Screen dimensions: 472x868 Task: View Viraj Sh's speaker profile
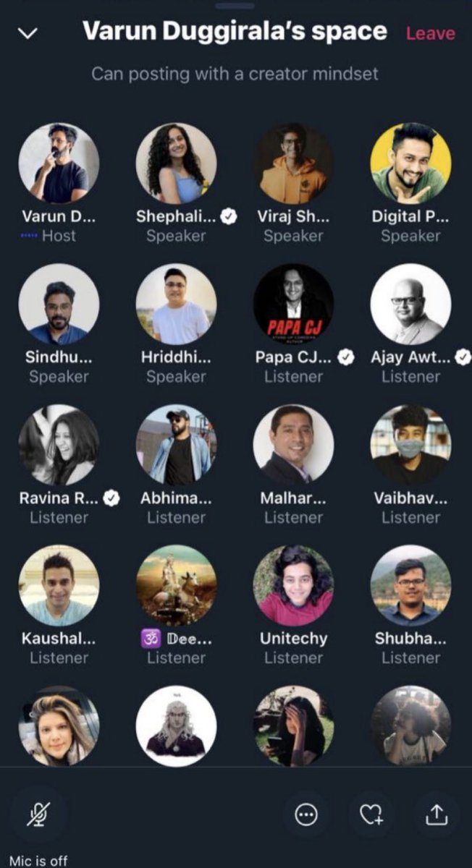pyautogui.click(x=293, y=163)
